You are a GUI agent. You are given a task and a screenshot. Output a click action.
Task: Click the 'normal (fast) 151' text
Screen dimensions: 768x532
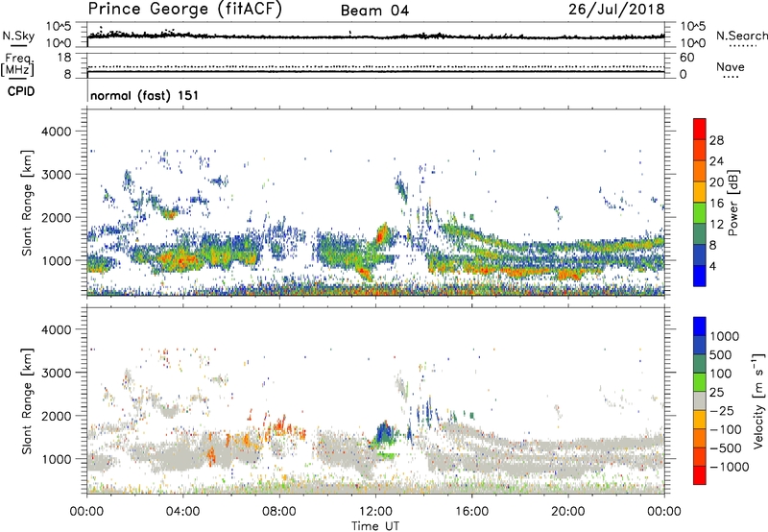click(145, 95)
